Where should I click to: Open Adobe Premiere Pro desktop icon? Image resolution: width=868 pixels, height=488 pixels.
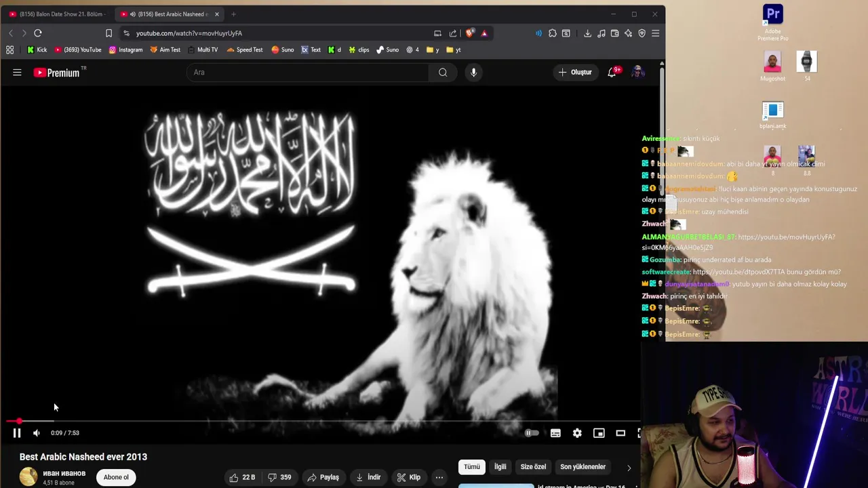pyautogui.click(x=772, y=22)
